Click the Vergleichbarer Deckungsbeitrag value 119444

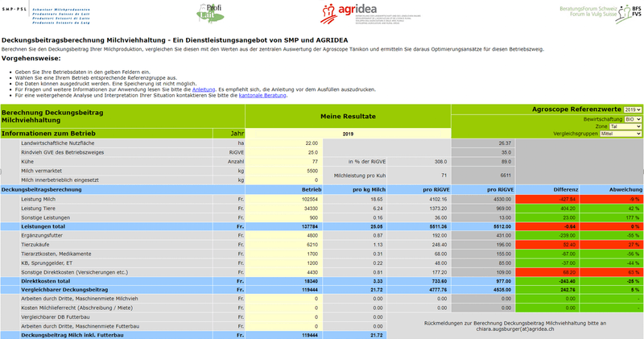point(284,290)
